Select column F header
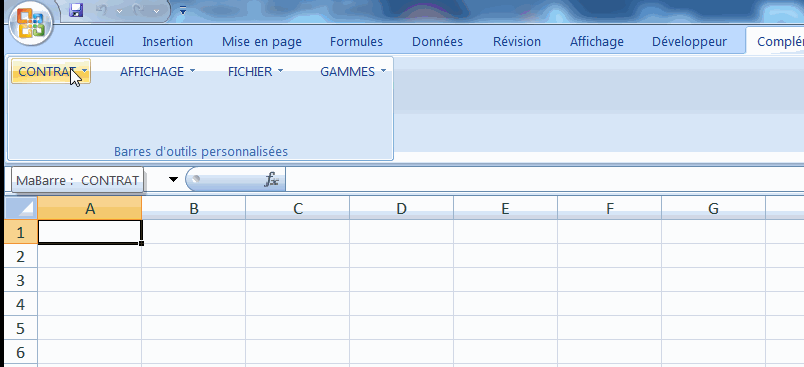 tap(610, 208)
